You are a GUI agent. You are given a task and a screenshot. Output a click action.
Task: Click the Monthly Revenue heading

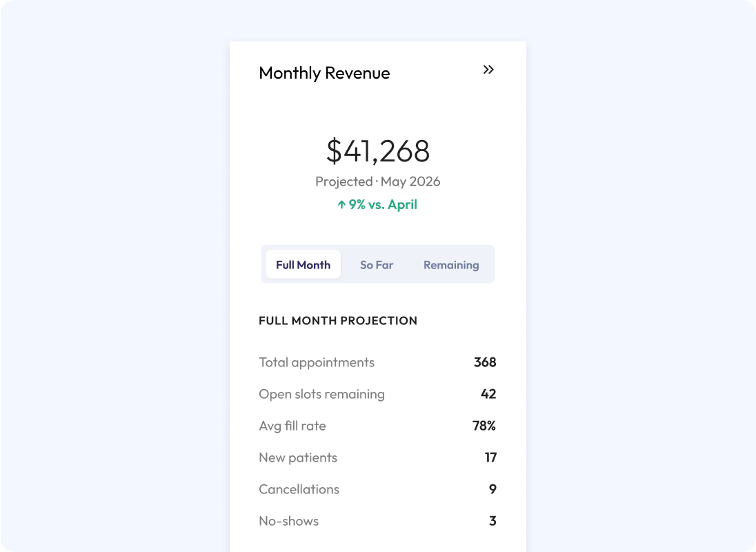[x=324, y=73]
